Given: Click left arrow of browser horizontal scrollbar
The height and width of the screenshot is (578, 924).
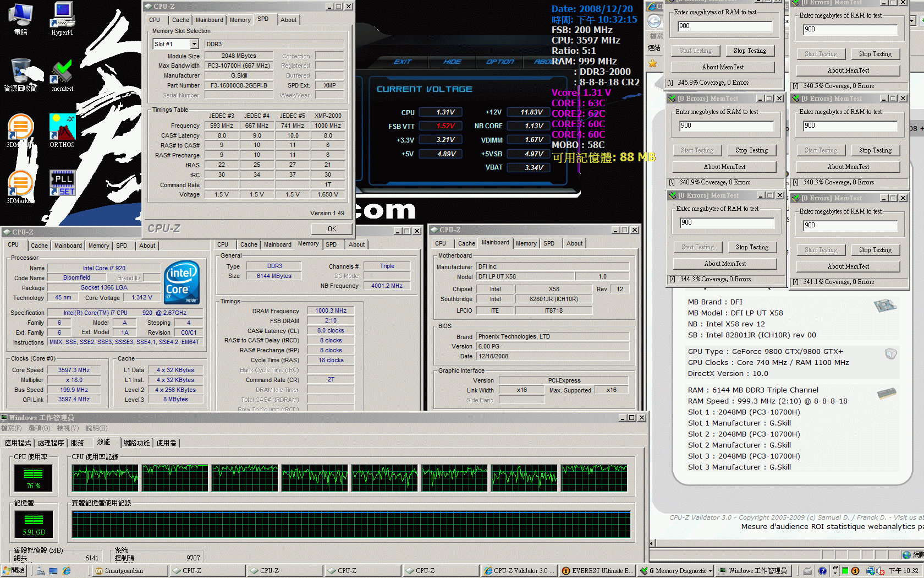Looking at the screenshot, I should click(652, 543).
